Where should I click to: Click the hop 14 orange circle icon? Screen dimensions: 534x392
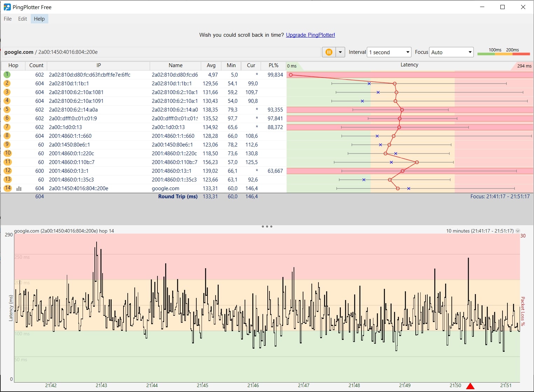coord(7,188)
